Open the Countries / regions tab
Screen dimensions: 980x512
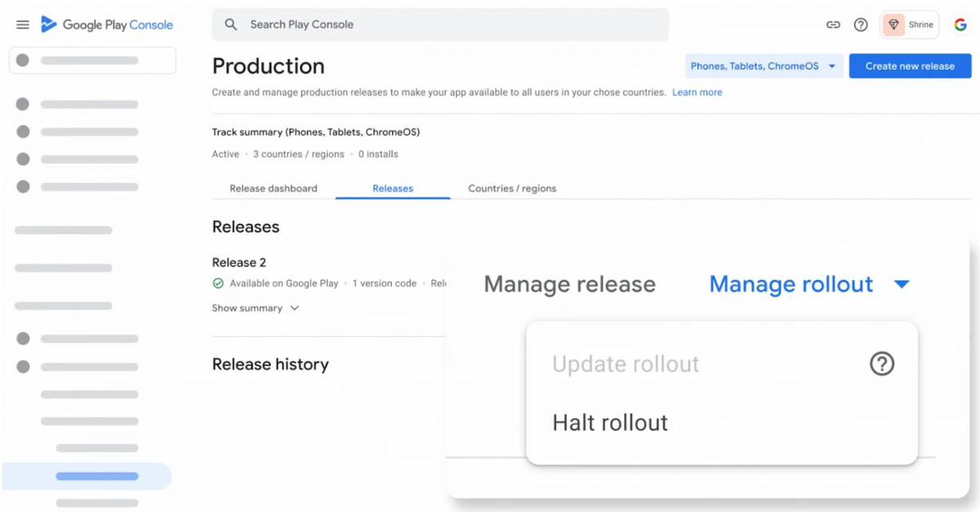512,189
